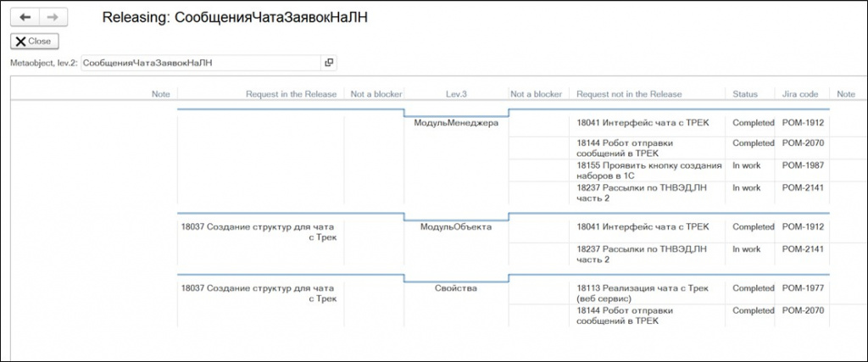Click the In work status of request 18155
The height and width of the screenshot is (362, 868).
[747, 165]
